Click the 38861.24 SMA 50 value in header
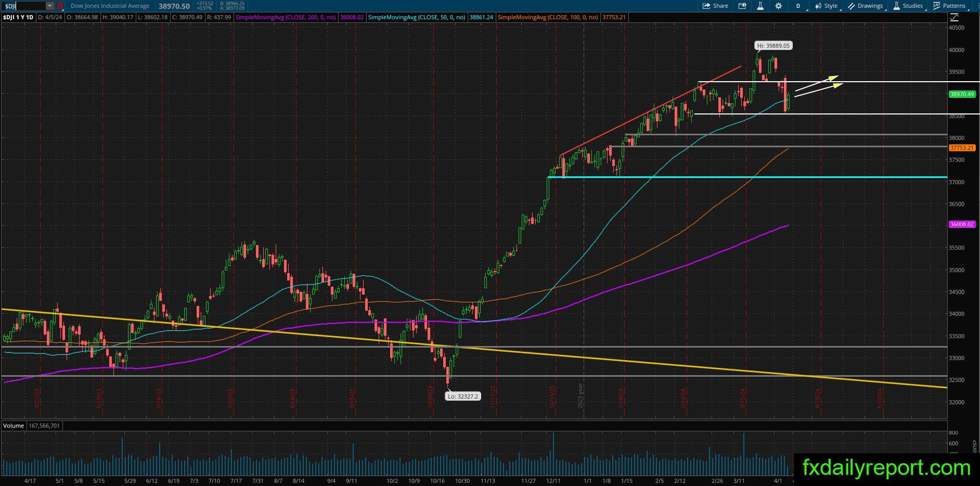 point(481,17)
